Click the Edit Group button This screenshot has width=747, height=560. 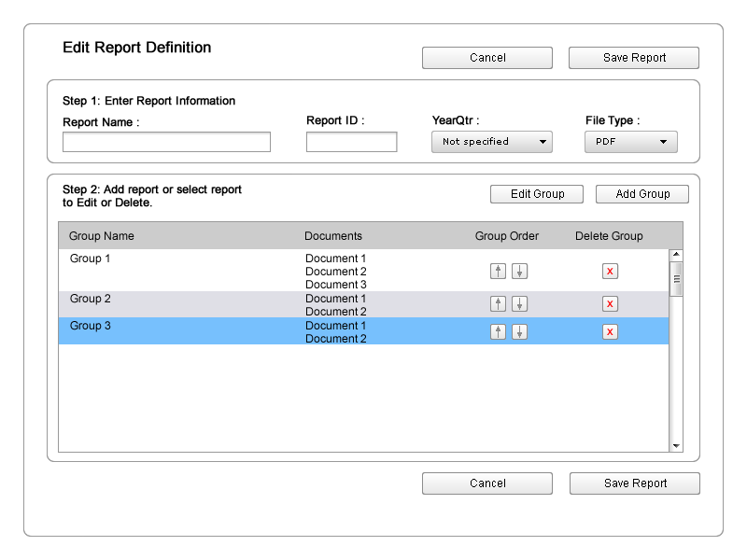click(x=537, y=194)
